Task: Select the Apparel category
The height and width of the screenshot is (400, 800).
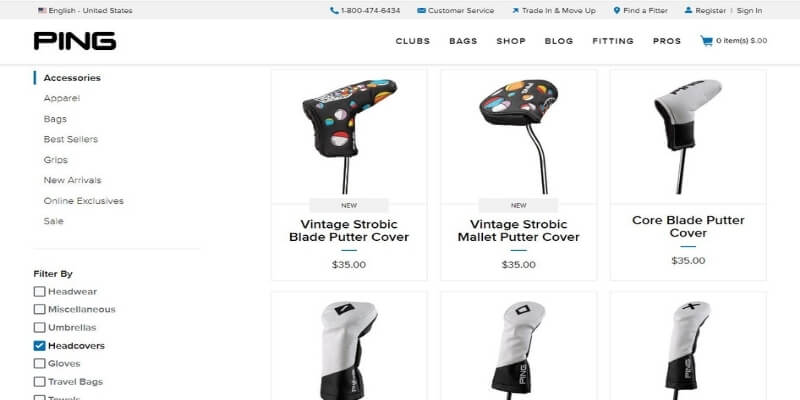Action: click(62, 98)
